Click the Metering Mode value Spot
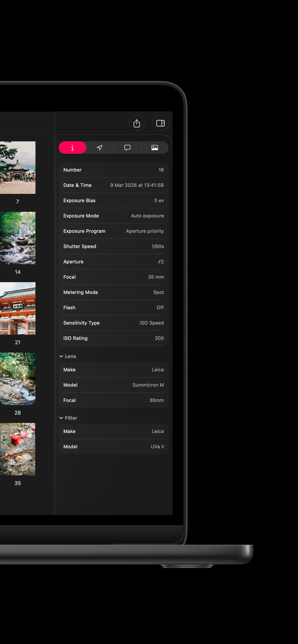 (159, 292)
